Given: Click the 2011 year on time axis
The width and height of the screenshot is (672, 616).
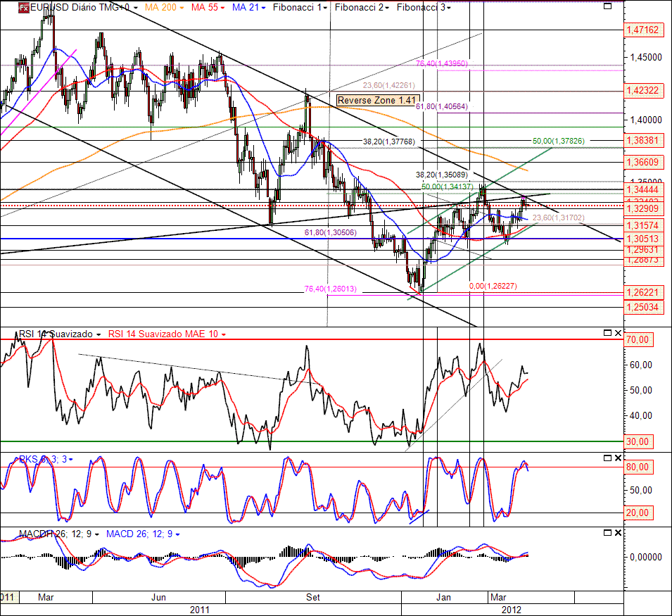Looking at the screenshot, I should point(200,610).
